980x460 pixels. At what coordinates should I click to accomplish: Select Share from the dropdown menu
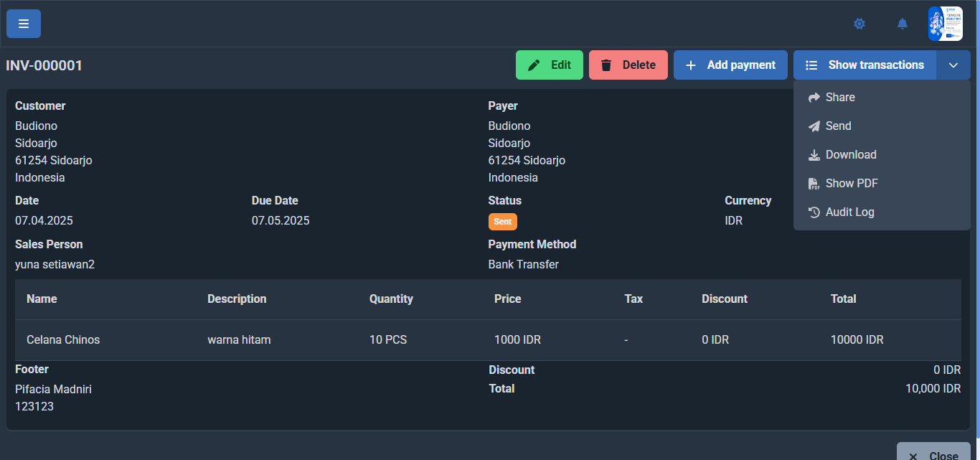tap(839, 98)
